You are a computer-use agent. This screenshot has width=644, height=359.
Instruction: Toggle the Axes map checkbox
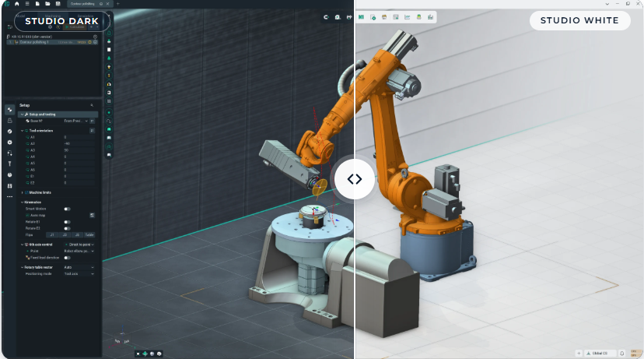27,216
